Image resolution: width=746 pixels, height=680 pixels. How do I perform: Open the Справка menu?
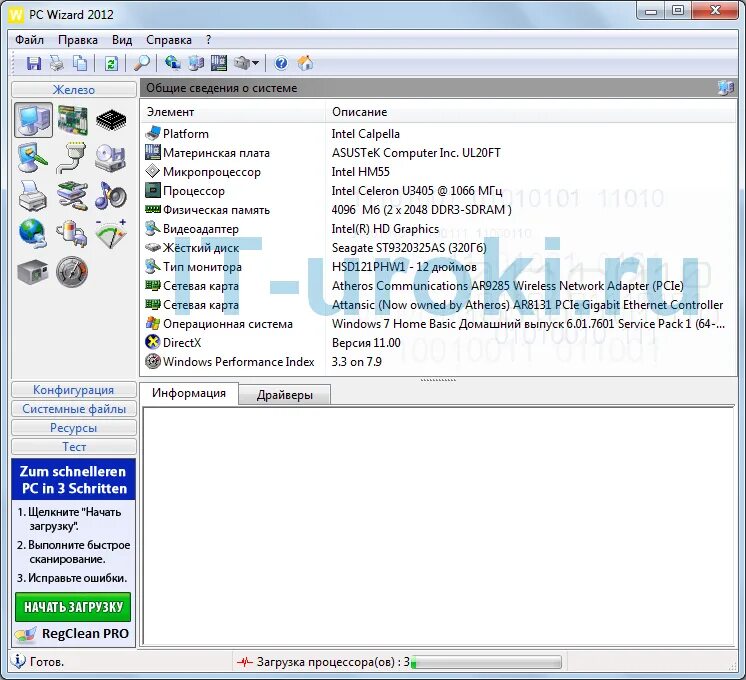click(x=169, y=40)
